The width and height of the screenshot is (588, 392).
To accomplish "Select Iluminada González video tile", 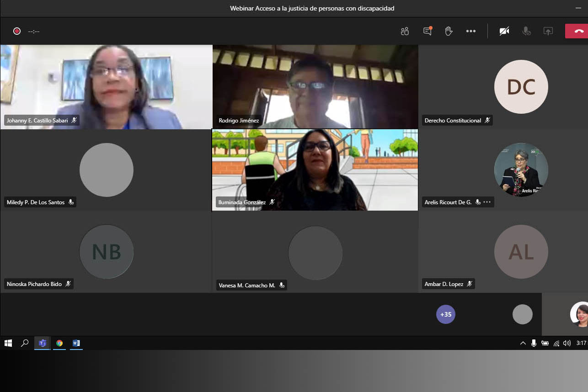I will 315,170.
